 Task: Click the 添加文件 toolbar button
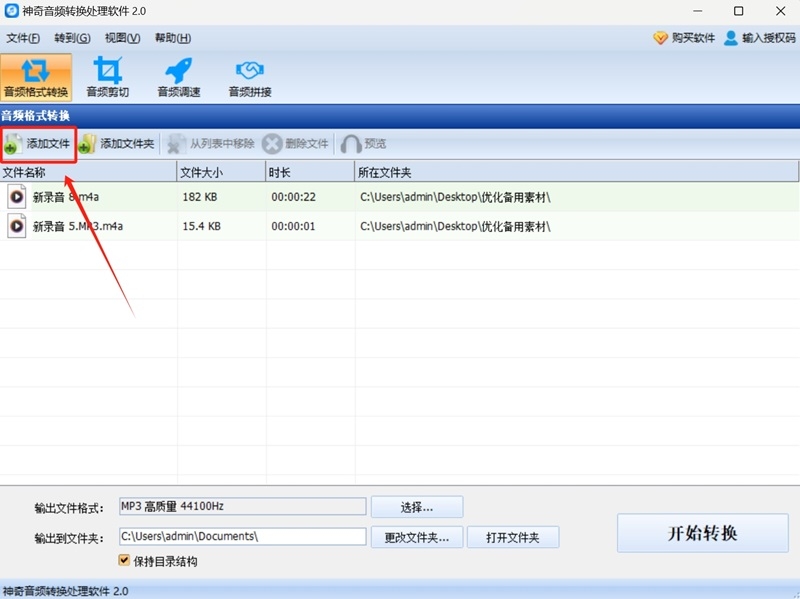(x=38, y=144)
